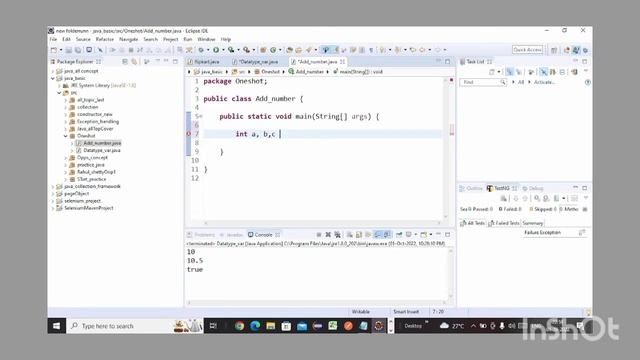
Task: Select the Failed Tests tab in TestNG
Action: click(x=504, y=223)
